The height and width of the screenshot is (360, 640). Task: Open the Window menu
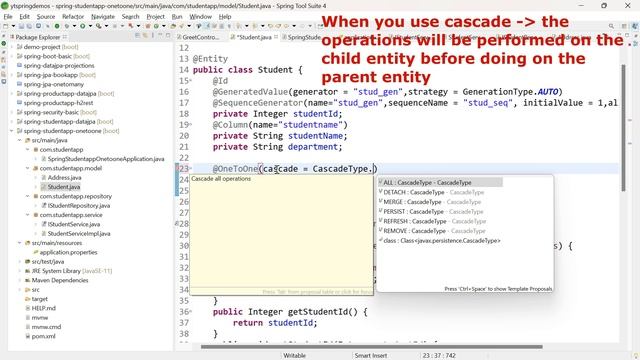tap(200, 16)
